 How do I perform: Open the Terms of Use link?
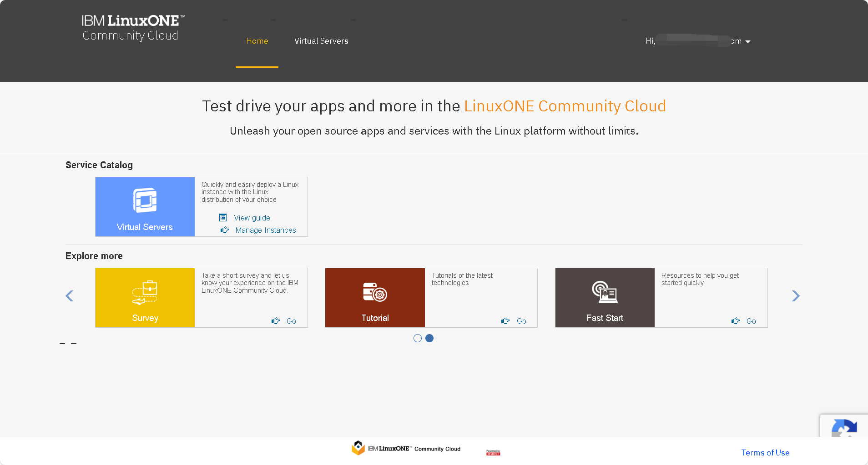click(765, 453)
